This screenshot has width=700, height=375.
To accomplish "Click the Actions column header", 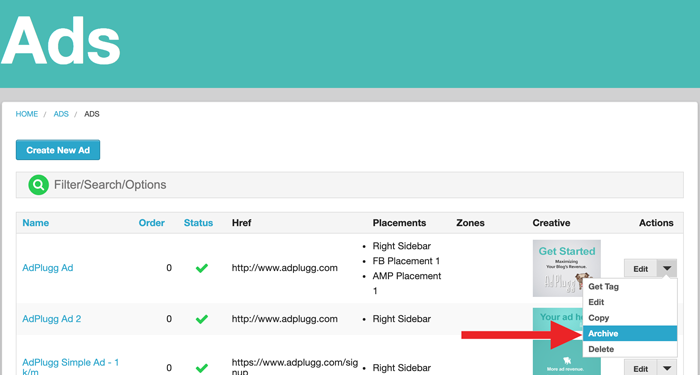I will tap(656, 223).
